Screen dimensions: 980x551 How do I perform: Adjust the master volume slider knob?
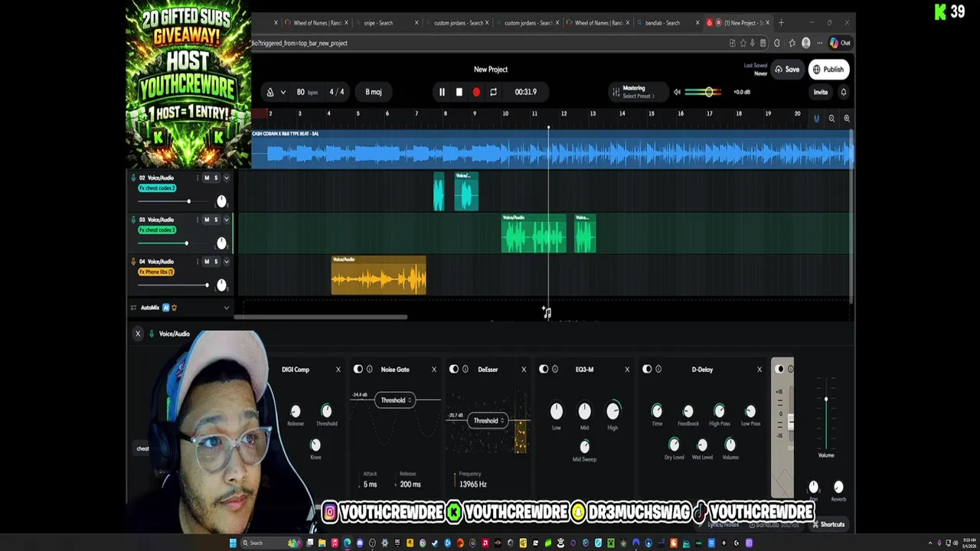coord(709,92)
